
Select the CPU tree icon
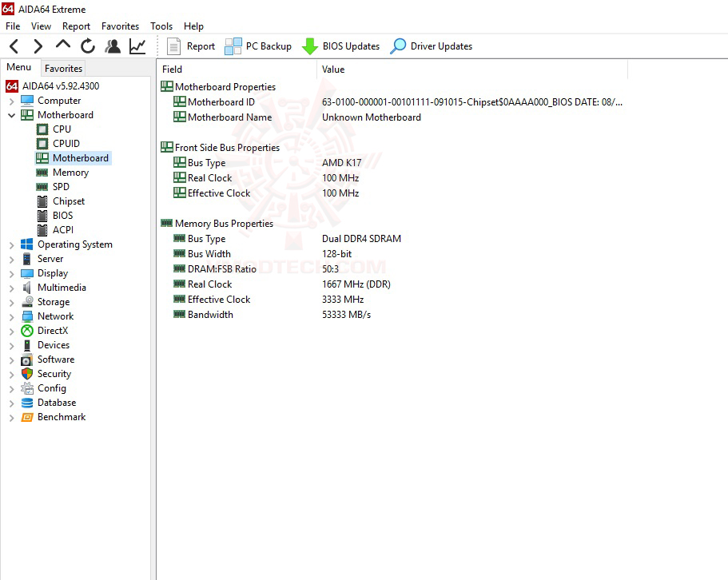(x=42, y=129)
